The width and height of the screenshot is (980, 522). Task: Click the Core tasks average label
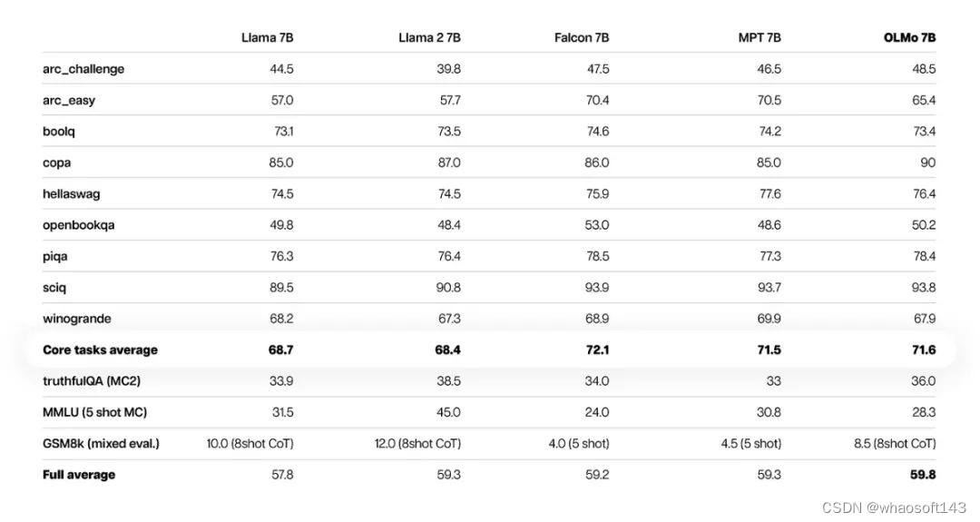point(100,350)
